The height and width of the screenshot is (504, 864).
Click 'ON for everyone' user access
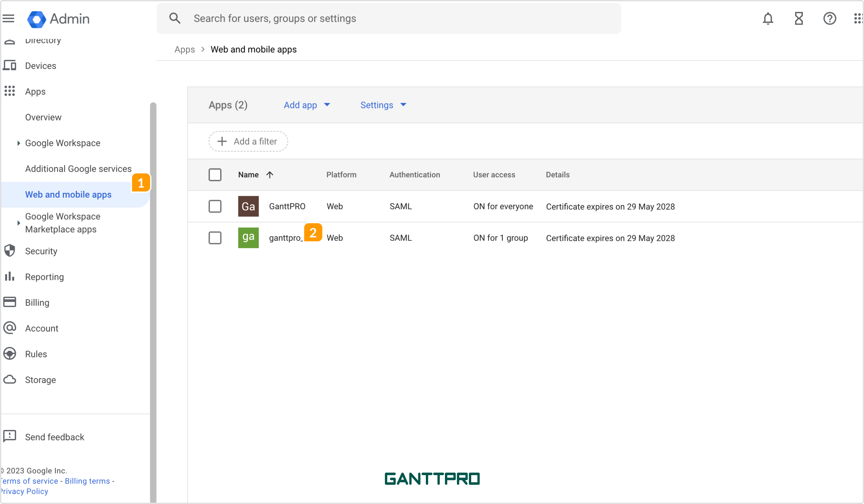click(503, 206)
